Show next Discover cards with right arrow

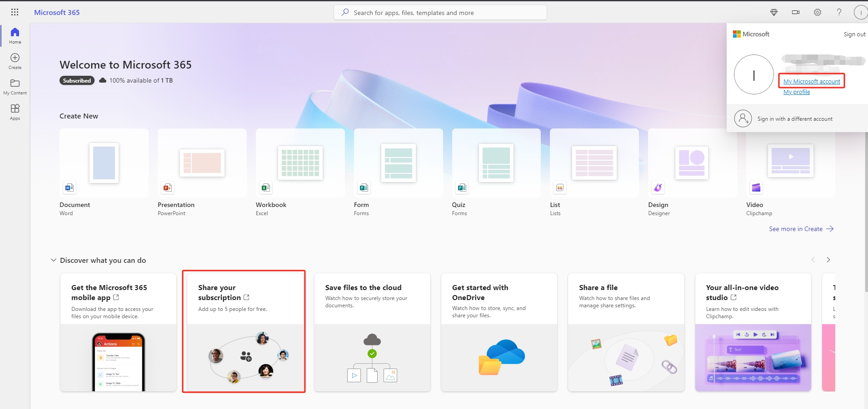coord(828,260)
